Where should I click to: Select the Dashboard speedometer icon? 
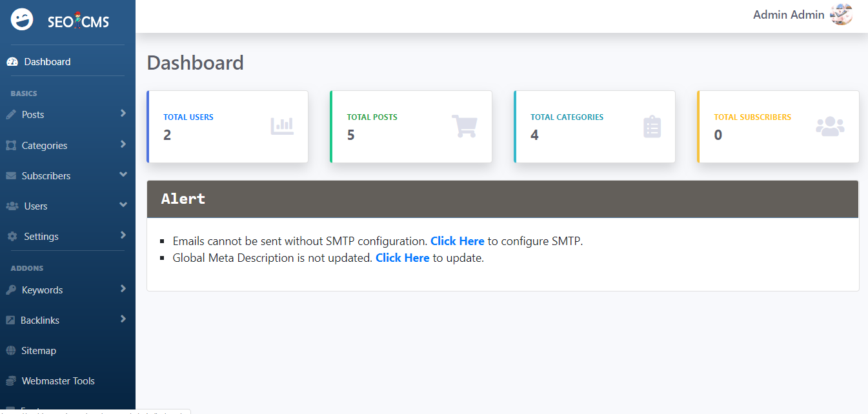coord(12,61)
